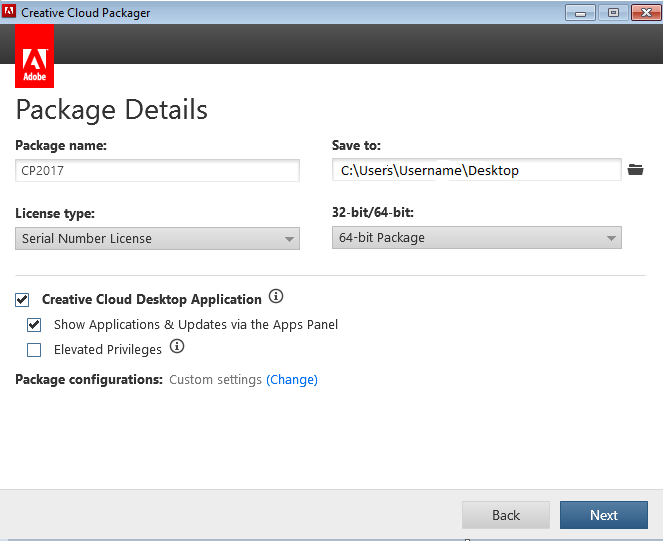Viewport: 663px width, 541px height.
Task: Go to the previous step with Back
Action: pyautogui.click(x=506, y=515)
